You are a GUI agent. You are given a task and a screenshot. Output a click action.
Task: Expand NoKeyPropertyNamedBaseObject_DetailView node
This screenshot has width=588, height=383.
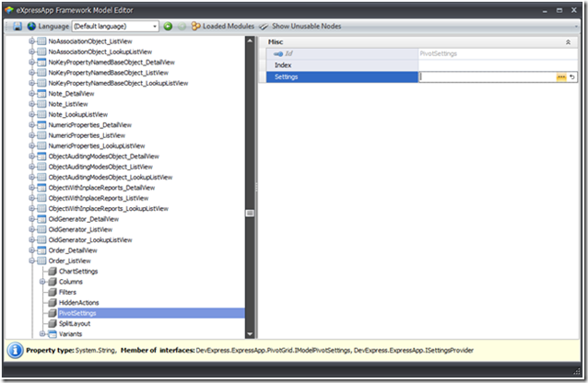31,63
